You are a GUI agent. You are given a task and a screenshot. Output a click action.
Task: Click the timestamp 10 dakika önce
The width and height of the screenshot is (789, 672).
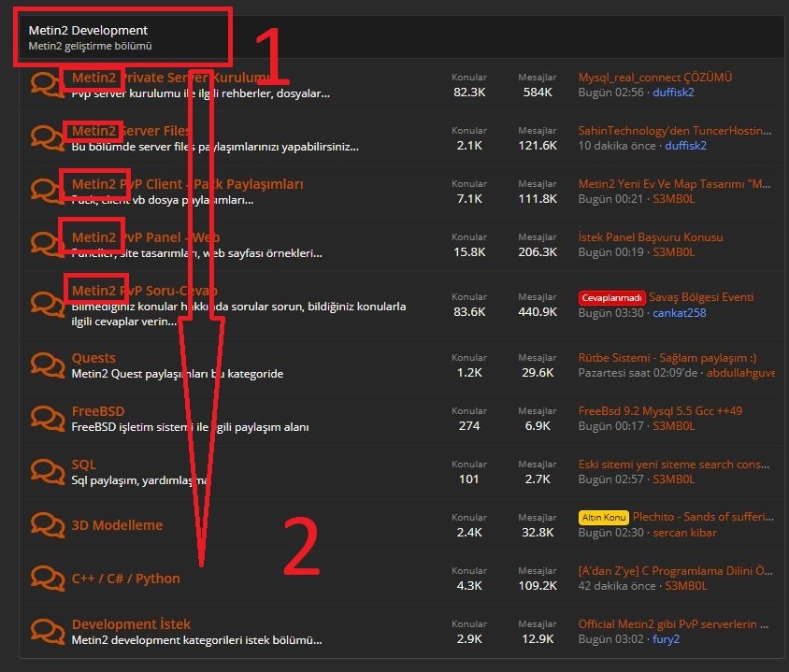point(617,146)
